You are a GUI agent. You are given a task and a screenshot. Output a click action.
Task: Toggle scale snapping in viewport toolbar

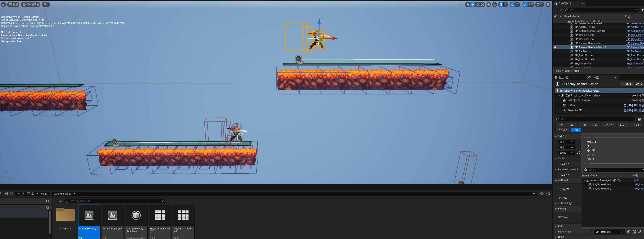click(x=525, y=4)
